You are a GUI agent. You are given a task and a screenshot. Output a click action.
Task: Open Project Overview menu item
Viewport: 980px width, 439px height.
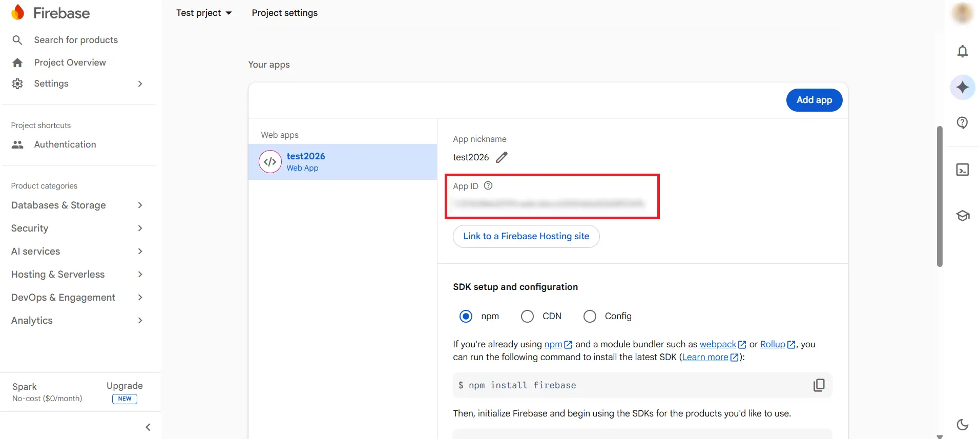click(70, 62)
